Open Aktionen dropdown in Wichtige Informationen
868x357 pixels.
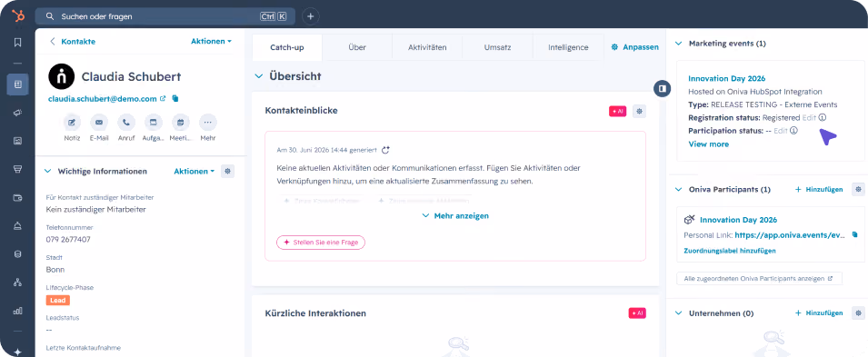pos(195,171)
